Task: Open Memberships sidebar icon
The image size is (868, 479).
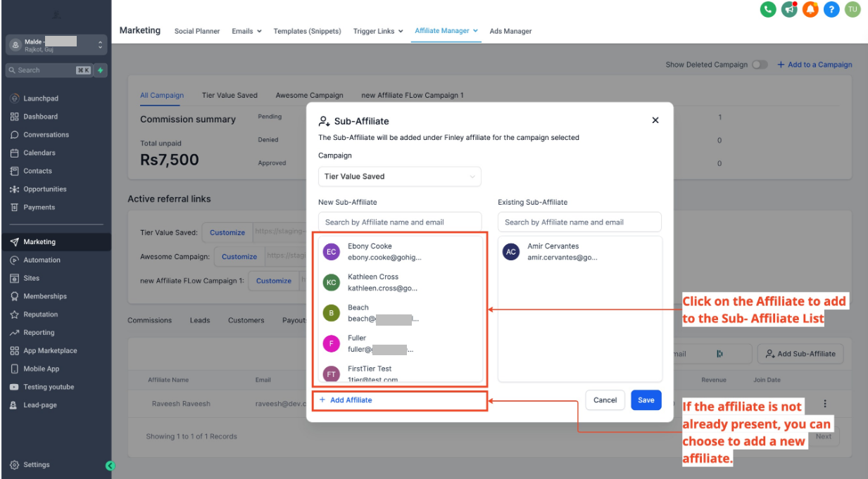Action: 14,296
